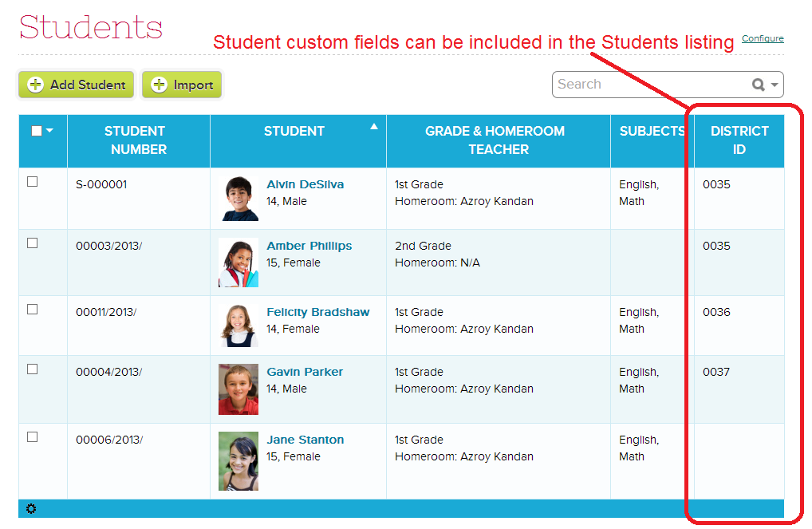This screenshot has height=529, width=812.
Task: Tick the select-all checkbox in header
Action: (x=37, y=131)
